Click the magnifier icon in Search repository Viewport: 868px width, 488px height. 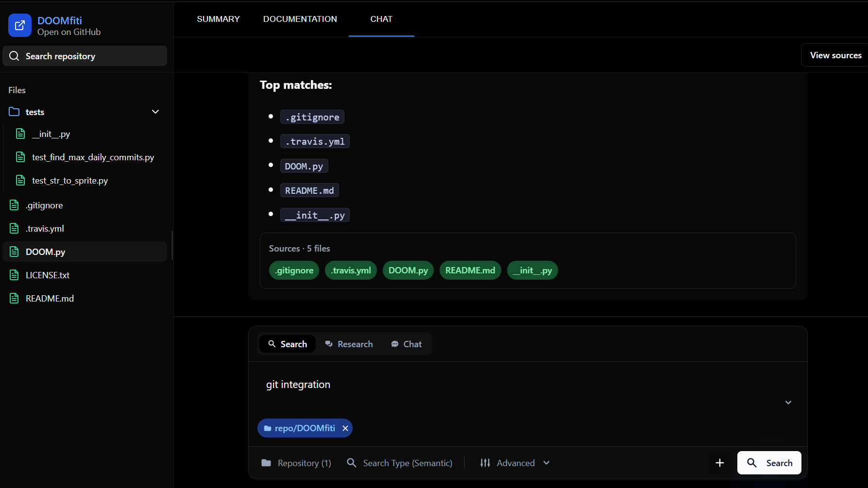[14, 56]
